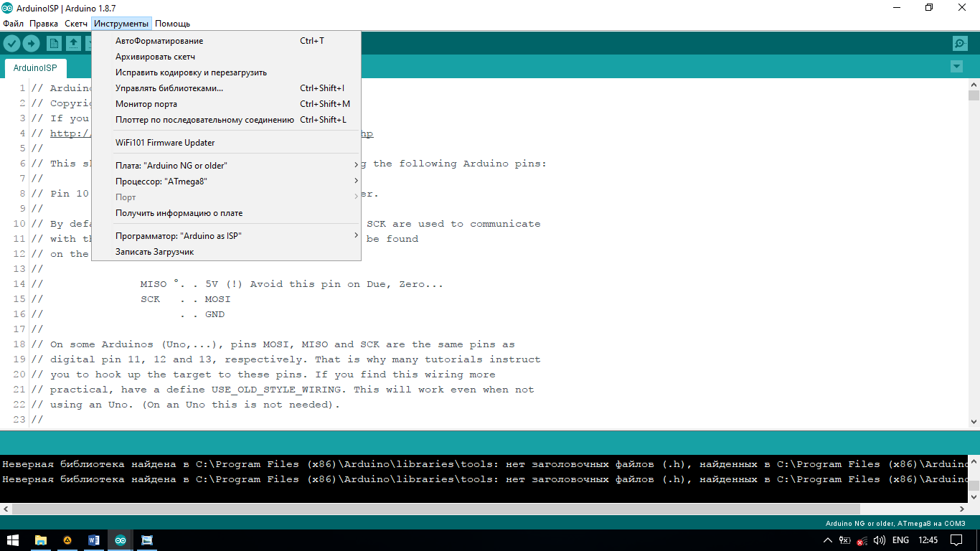Click the console scrollbar up arrow

(974, 461)
